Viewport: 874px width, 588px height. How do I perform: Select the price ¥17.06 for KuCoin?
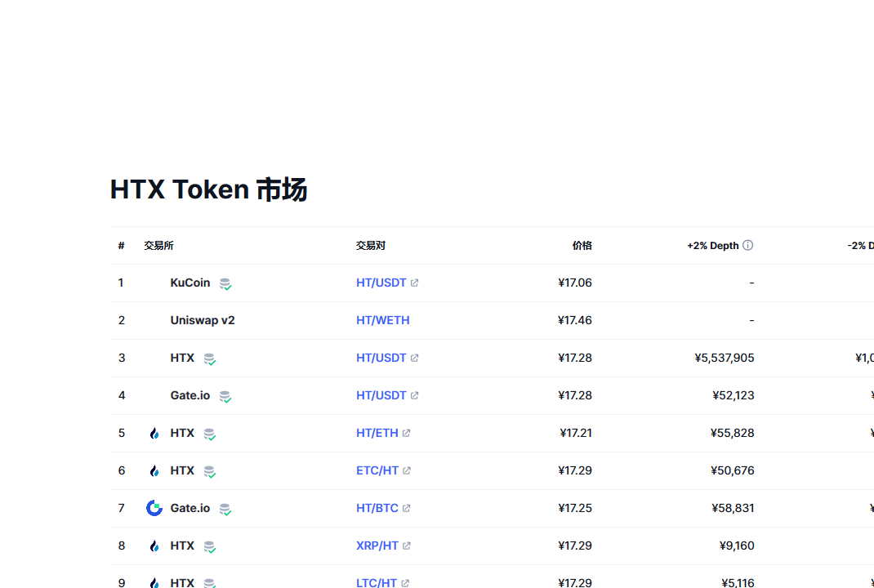click(x=575, y=283)
